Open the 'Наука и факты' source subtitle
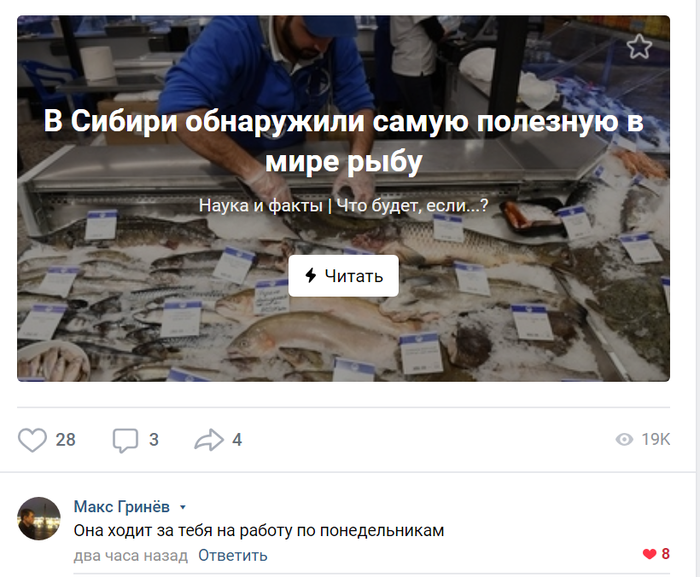The image size is (700, 577). click(260, 205)
